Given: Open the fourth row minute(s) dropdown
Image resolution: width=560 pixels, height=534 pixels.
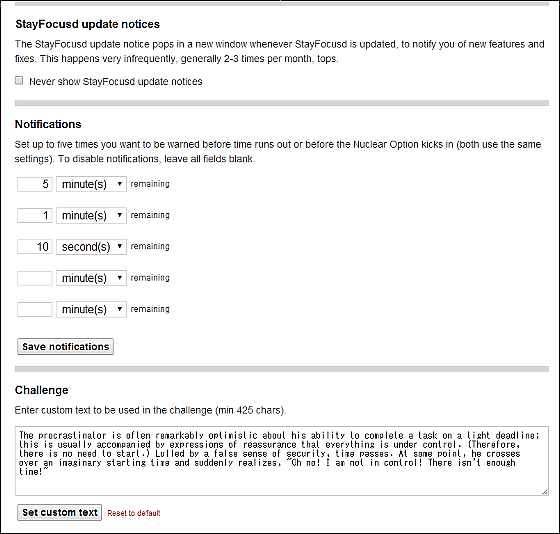Looking at the screenshot, I should click(x=91, y=278).
